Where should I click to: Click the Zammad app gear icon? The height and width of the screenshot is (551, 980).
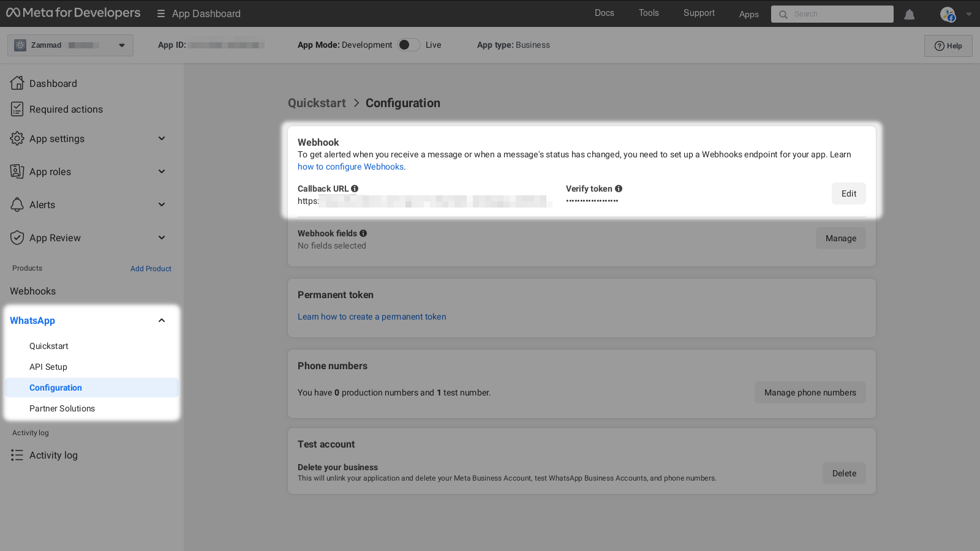20,45
